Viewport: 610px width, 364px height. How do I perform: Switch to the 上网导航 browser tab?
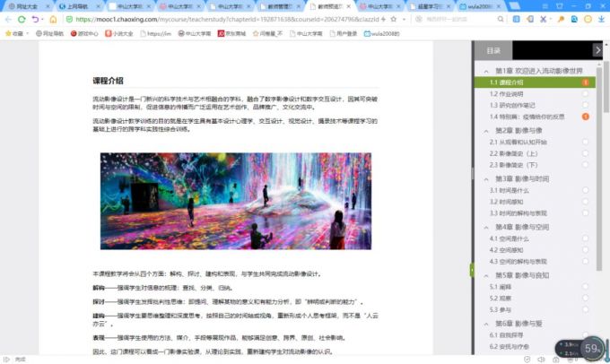coord(80,6)
